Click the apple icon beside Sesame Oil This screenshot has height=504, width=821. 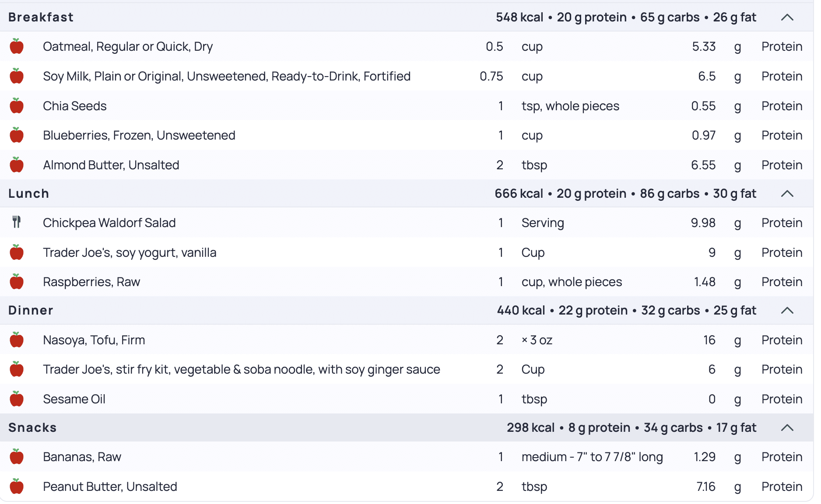pyautogui.click(x=17, y=399)
